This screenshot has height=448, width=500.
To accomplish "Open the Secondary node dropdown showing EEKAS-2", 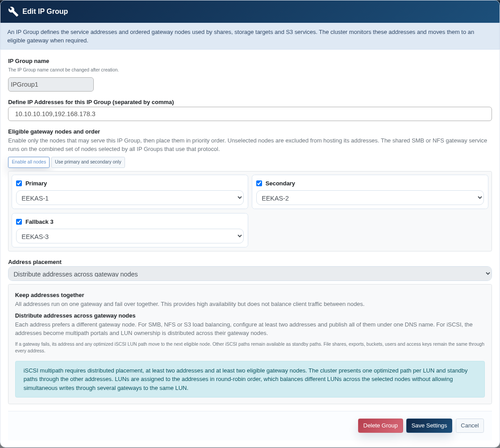I will (x=370, y=198).
